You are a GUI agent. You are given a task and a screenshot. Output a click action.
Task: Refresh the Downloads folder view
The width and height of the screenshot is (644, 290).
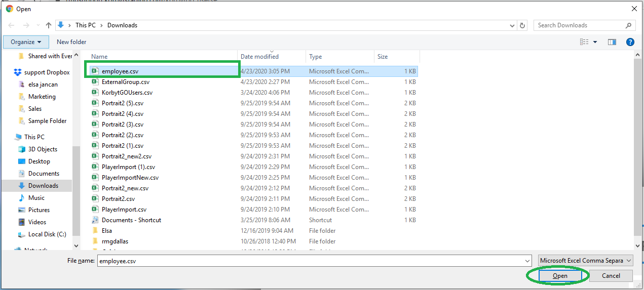point(523,25)
